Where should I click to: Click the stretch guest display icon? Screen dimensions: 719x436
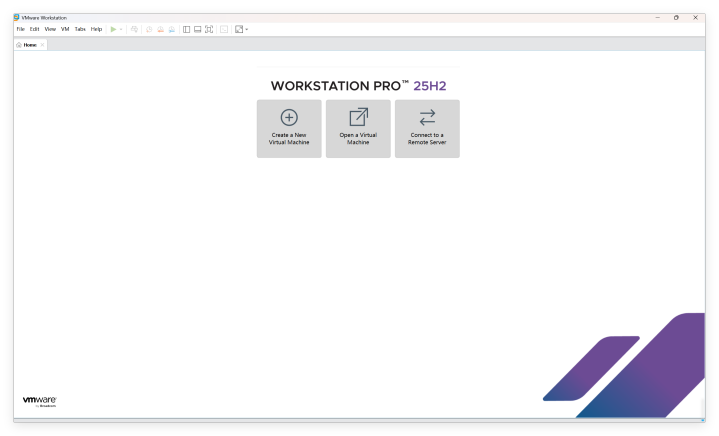coord(239,29)
